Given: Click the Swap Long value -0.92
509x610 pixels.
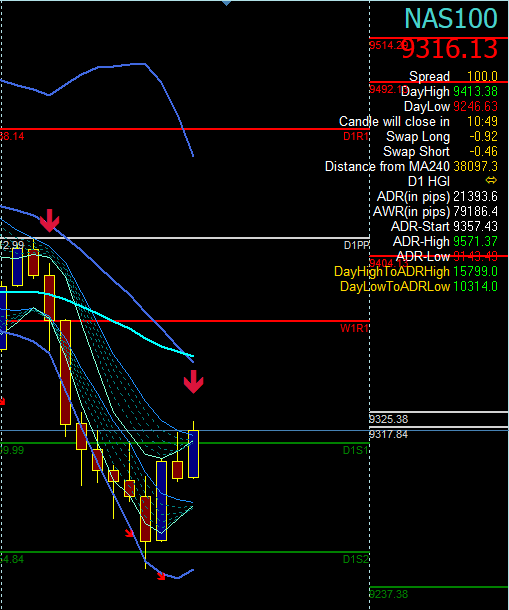Looking at the screenshot, I should click(483, 137).
